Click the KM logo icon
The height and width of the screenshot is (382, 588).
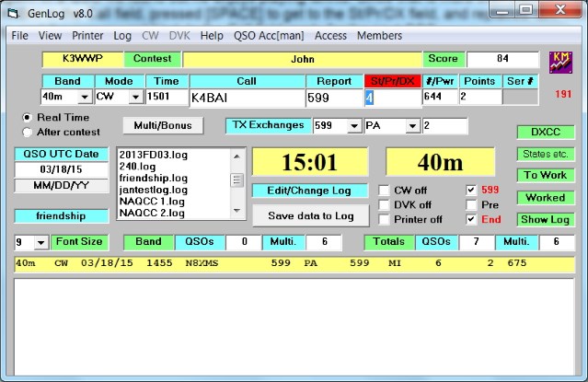coord(559,60)
